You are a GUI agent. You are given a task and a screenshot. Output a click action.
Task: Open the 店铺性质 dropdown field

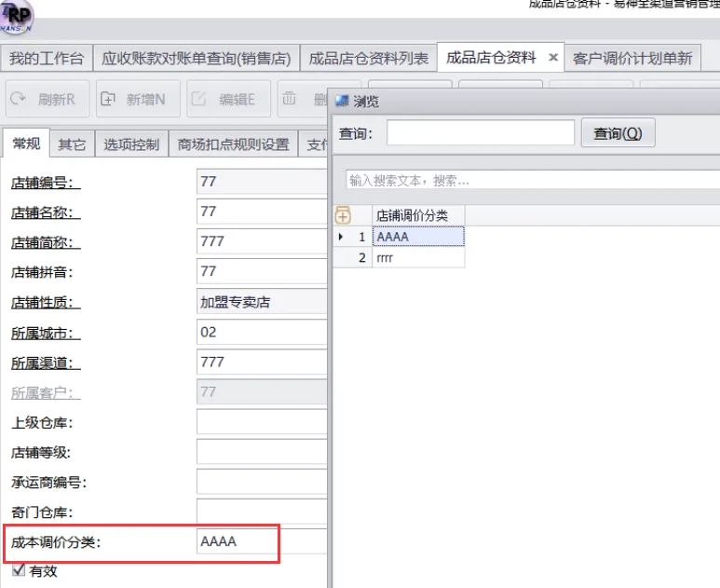tap(262, 302)
